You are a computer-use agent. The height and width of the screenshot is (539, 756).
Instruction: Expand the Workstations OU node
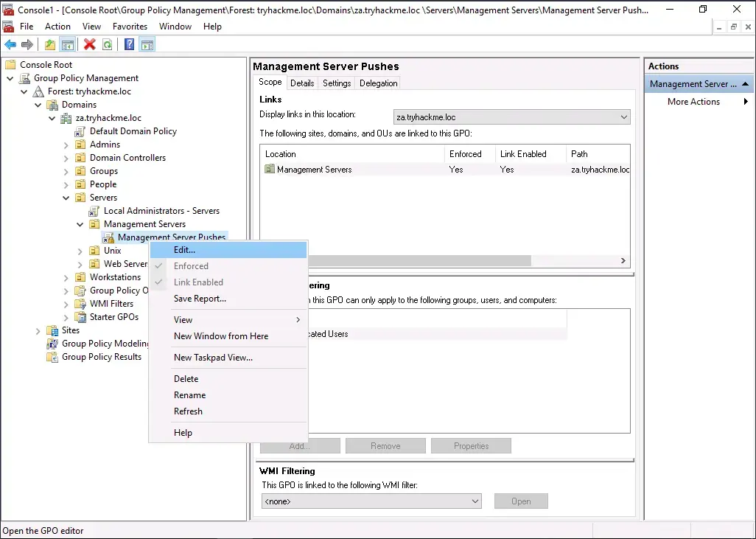tap(66, 277)
